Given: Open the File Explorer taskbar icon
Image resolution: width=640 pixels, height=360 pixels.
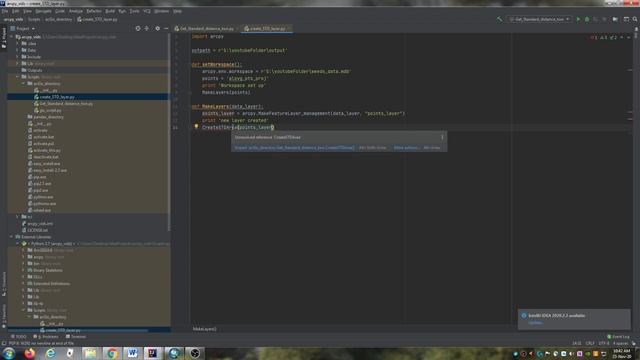Looking at the screenshot, I should [91, 353].
